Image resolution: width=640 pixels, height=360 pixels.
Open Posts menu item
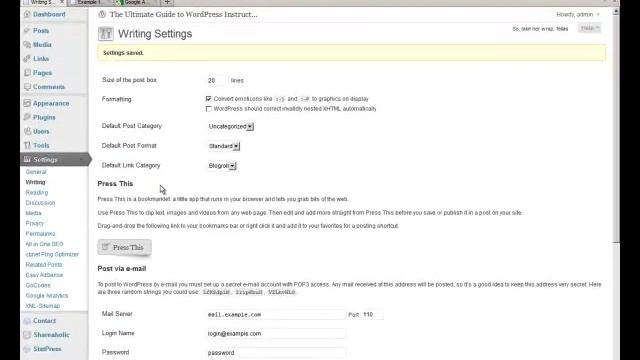pos(41,31)
